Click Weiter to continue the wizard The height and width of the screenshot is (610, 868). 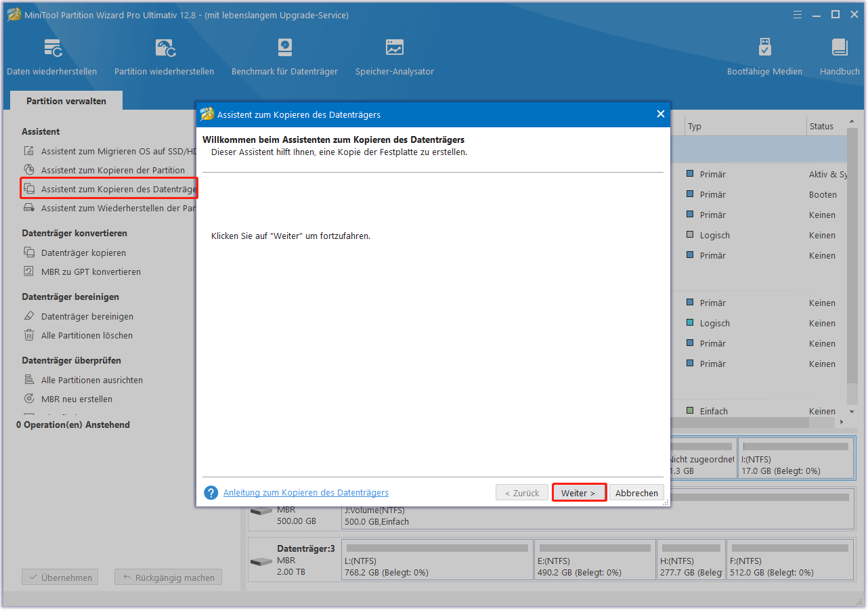(579, 493)
